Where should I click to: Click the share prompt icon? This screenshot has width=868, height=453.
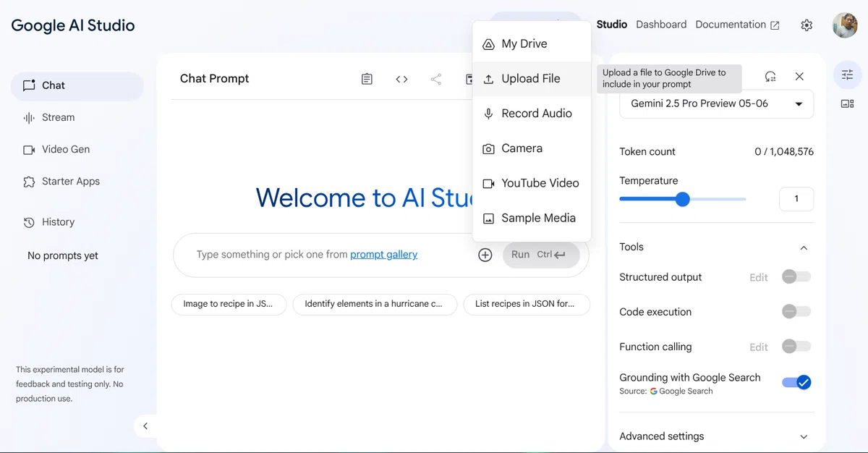pos(436,79)
